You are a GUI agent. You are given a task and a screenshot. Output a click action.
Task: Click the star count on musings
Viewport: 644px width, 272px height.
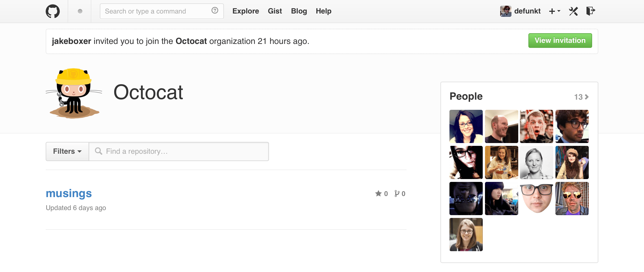(x=381, y=194)
